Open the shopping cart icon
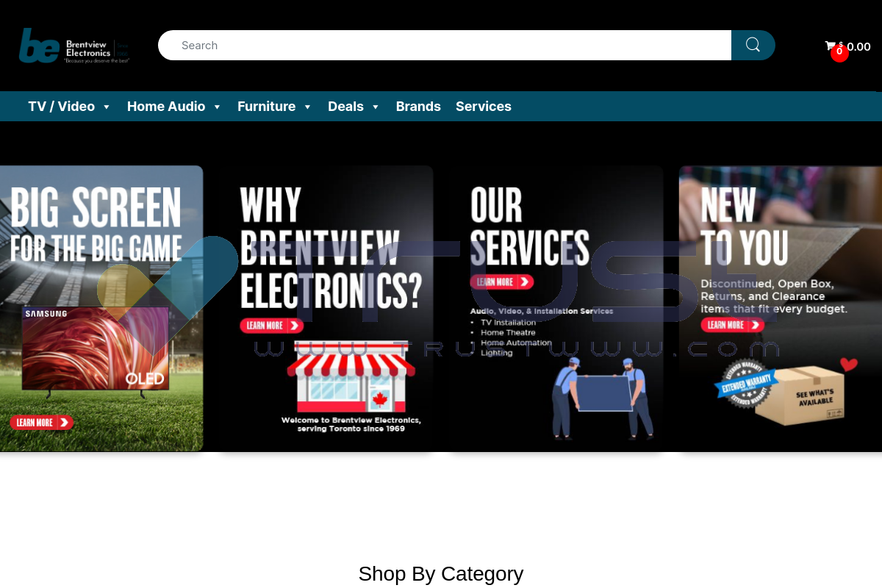Image resolution: width=882 pixels, height=588 pixels. point(831,46)
